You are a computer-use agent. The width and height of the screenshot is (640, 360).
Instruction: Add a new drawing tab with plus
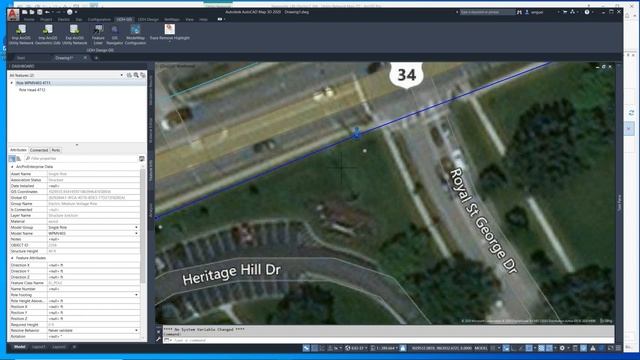(x=96, y=58)
